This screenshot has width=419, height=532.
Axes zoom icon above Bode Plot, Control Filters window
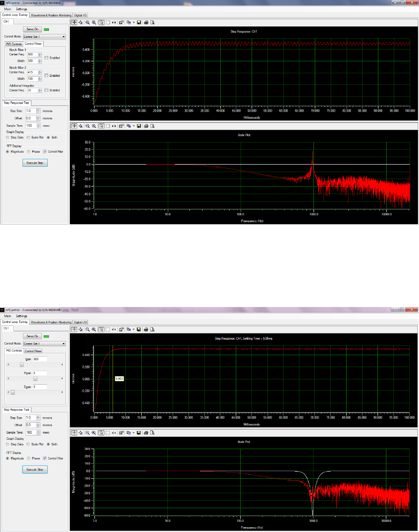pyautogui.click(x=81, y=126)
